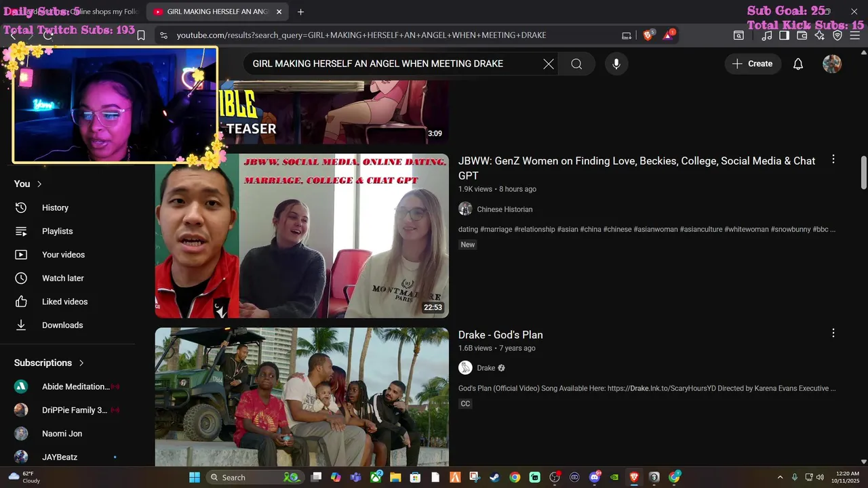Screen dimensions: 868x488
Task: Expand the Subscriptions section
Action: pyautogui.click(x=49, y=363)
